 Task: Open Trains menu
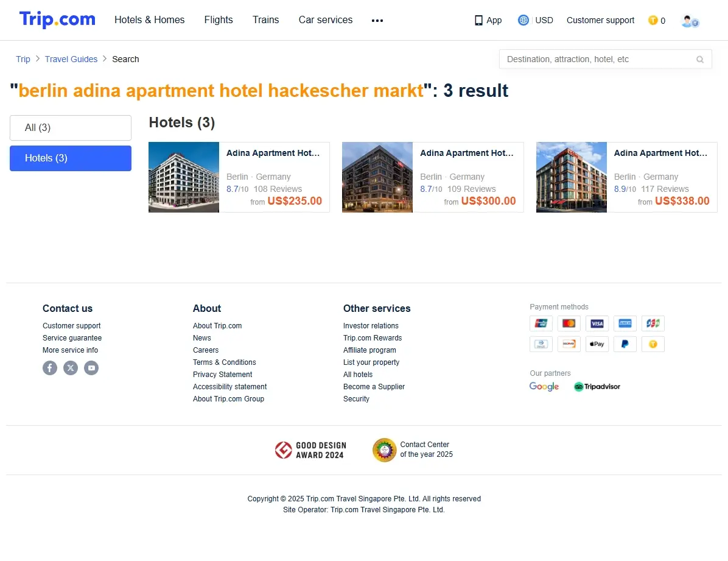[265, 20]
